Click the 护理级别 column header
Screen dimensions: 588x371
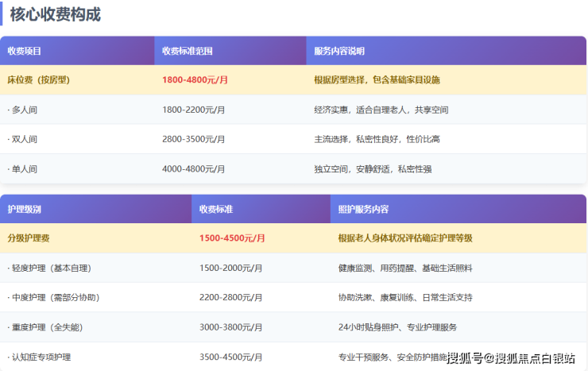tap(24, 209)
